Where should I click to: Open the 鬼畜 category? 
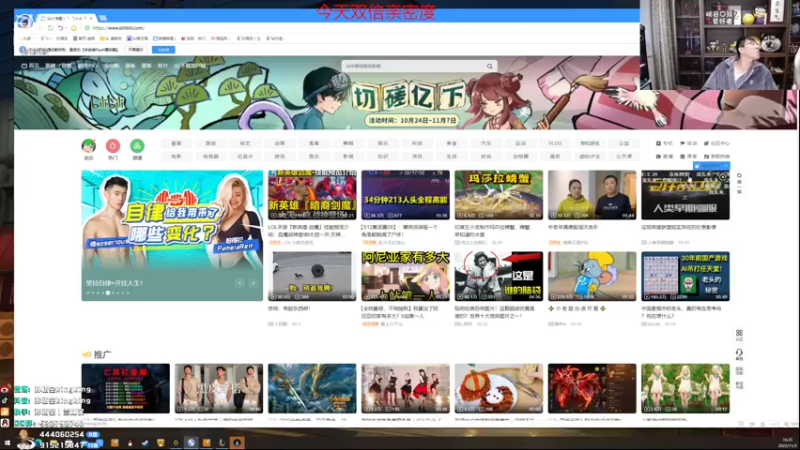pyautogui.click(x=314, y=143)
